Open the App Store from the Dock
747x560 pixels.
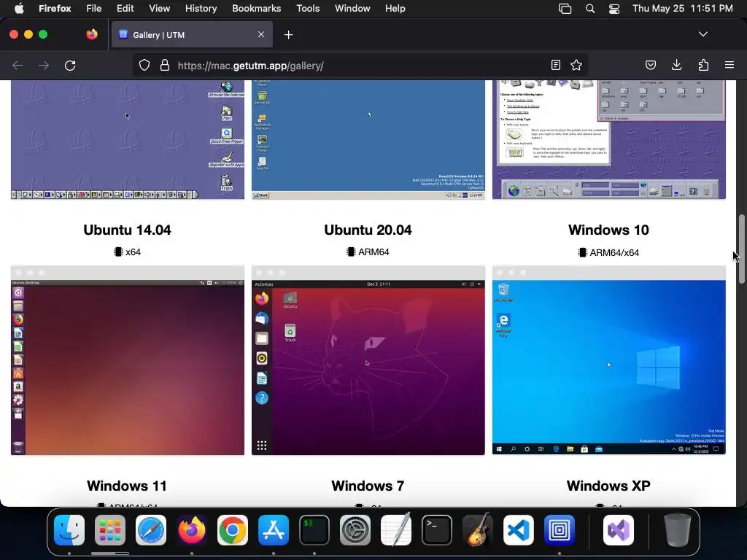[x=274, y=530]
